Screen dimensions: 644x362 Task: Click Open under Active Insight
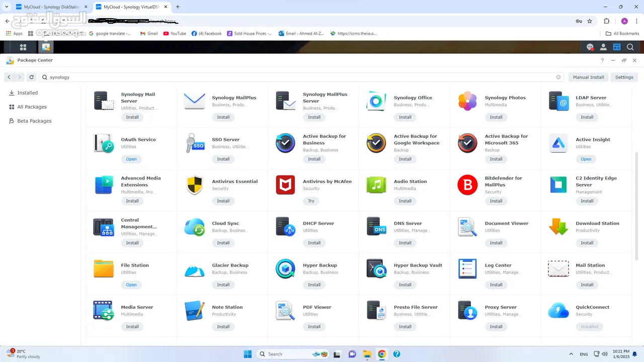point(586,159)
